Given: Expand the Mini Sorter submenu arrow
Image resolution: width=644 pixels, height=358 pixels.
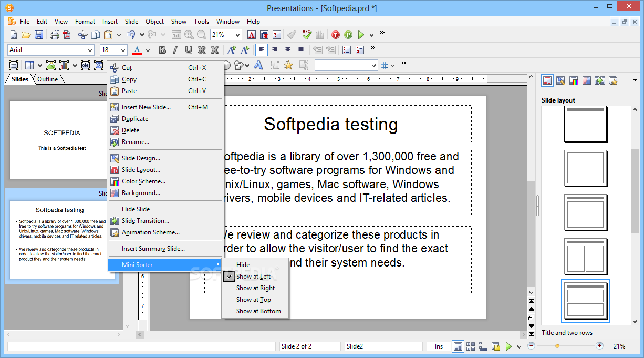Looking at the screenshot, I should point(218,264).
